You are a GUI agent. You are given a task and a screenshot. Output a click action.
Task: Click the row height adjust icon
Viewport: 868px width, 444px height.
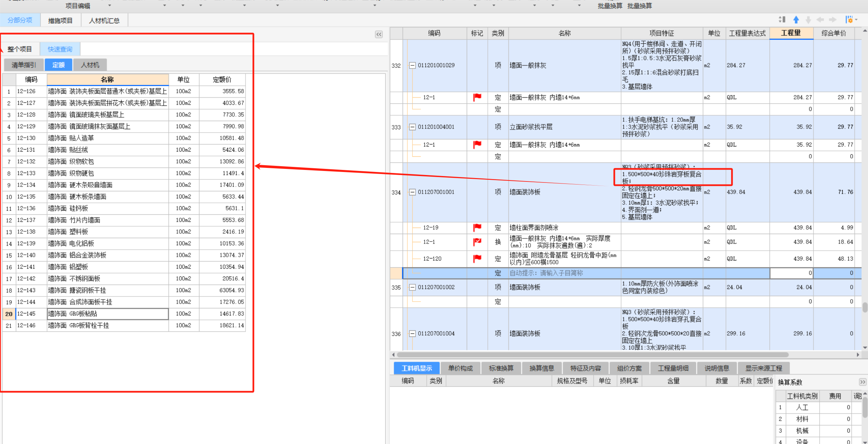coord(782,20)
